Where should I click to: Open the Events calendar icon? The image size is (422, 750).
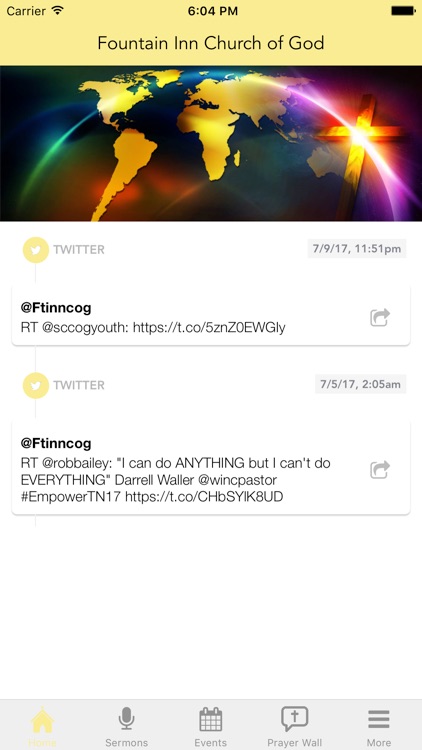tap(211, 719)
